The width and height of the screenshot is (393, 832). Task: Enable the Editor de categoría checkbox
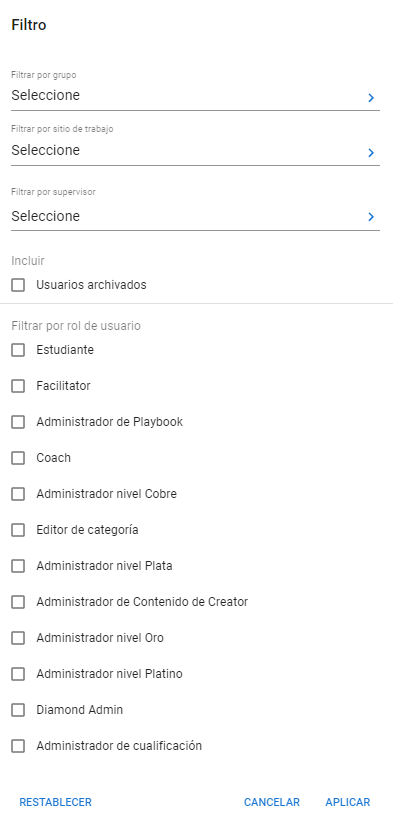click(x=18, y=530)
